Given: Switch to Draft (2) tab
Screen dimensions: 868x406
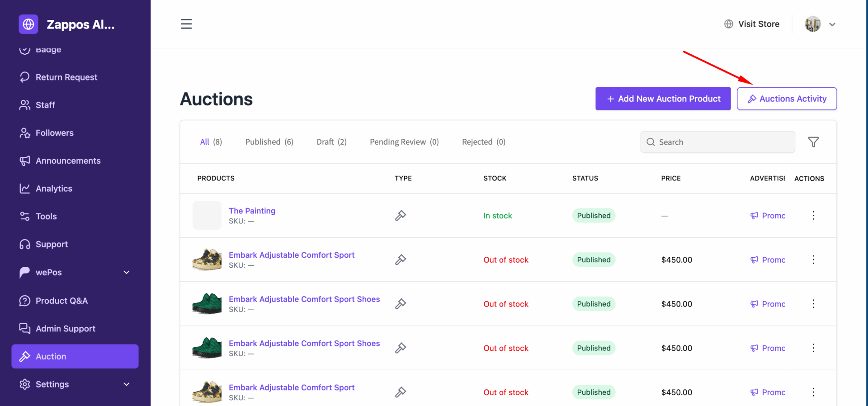Looking at the screenshot, I should [331, 142].
